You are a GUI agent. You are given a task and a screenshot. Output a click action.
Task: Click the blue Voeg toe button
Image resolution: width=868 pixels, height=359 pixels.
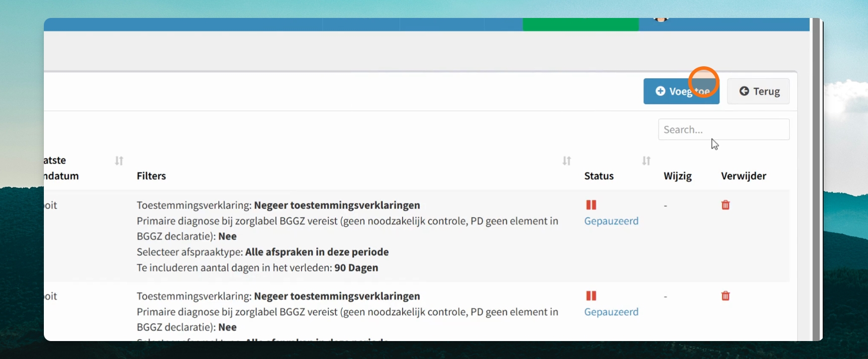point(681,91)
